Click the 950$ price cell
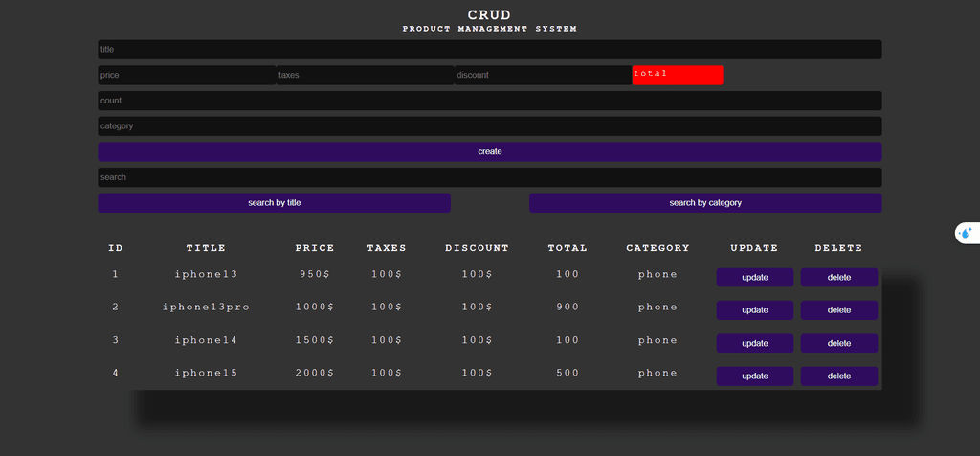The width and height of the screenshot is (980, 456). point(315,274)
